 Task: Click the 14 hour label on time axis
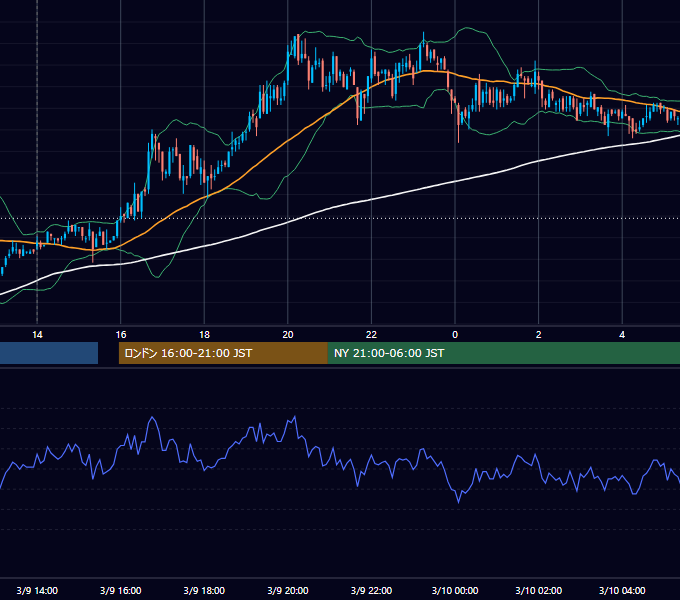[x=37, y=335]
